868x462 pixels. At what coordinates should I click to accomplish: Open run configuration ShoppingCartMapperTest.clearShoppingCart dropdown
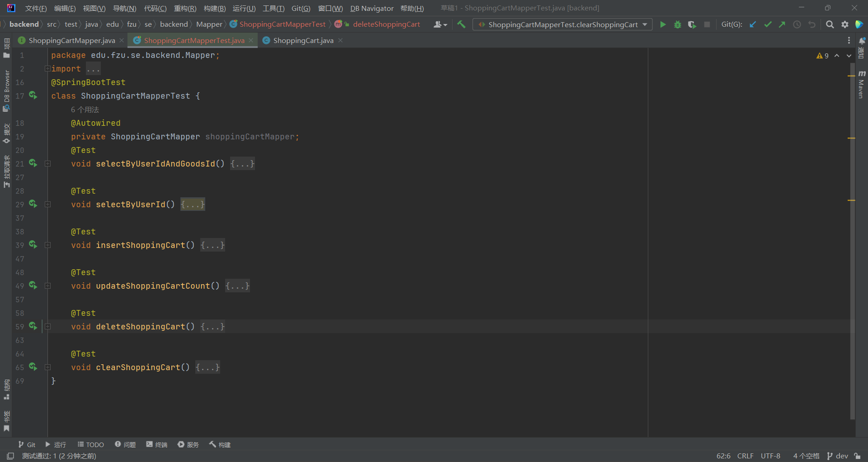click(x=562, y=24)
